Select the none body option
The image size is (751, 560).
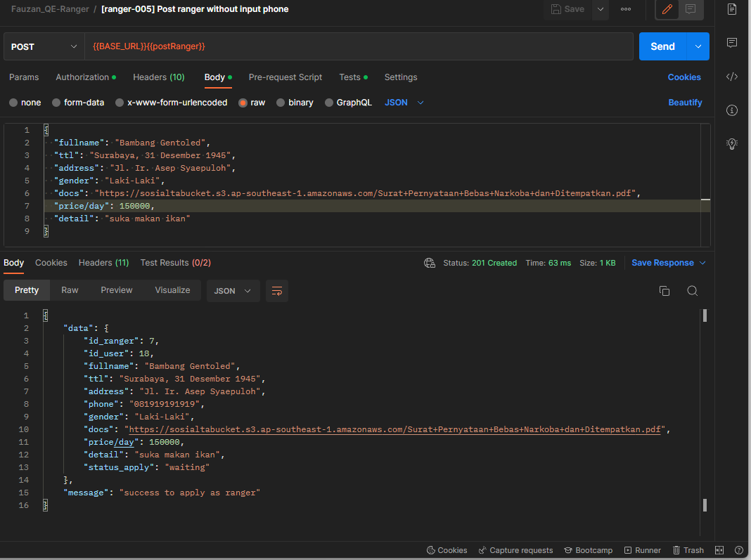coord(25,102)
